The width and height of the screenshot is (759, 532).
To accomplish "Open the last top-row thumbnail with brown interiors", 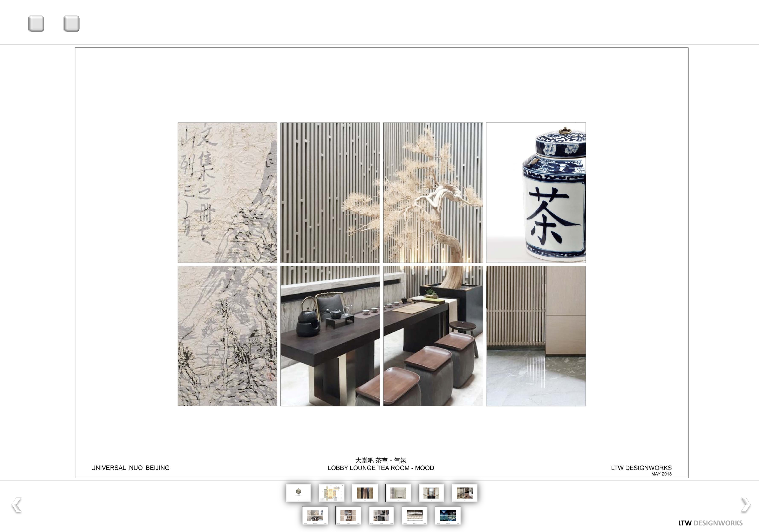I will (465, 493).
